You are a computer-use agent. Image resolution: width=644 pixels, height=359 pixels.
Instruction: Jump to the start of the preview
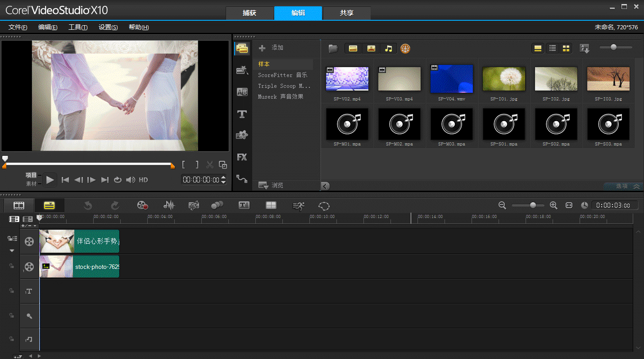65,180
